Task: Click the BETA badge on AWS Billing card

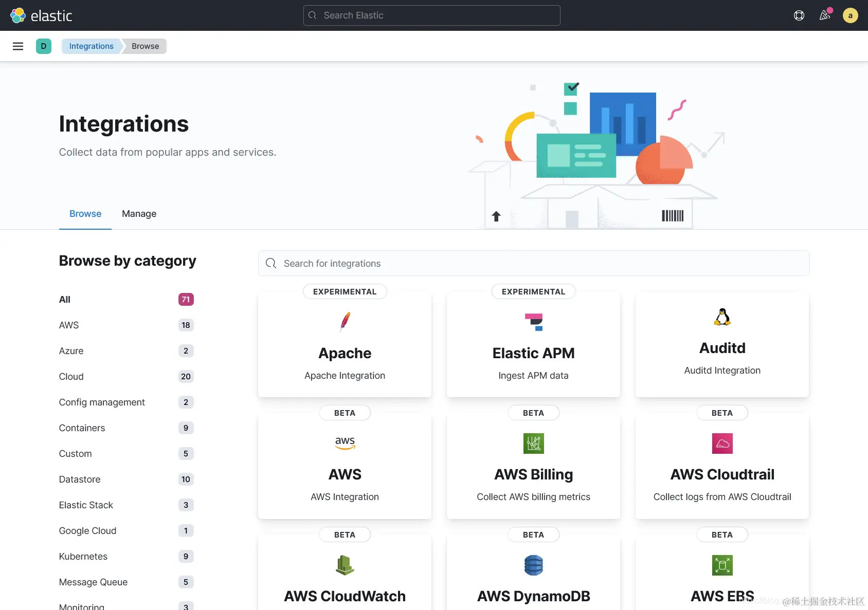Action: click(x=534, y=413)
